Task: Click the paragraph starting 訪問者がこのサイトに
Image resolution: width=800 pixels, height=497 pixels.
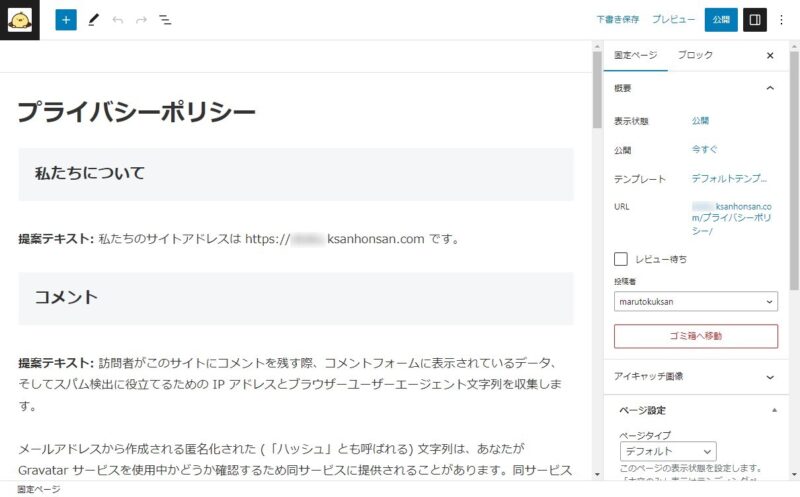Action: pyautogui.click(x=290, y=384)
